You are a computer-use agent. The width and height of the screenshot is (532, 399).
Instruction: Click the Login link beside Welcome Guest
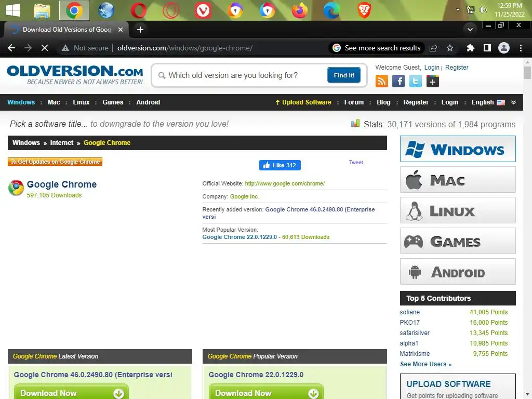click(432, 67)
